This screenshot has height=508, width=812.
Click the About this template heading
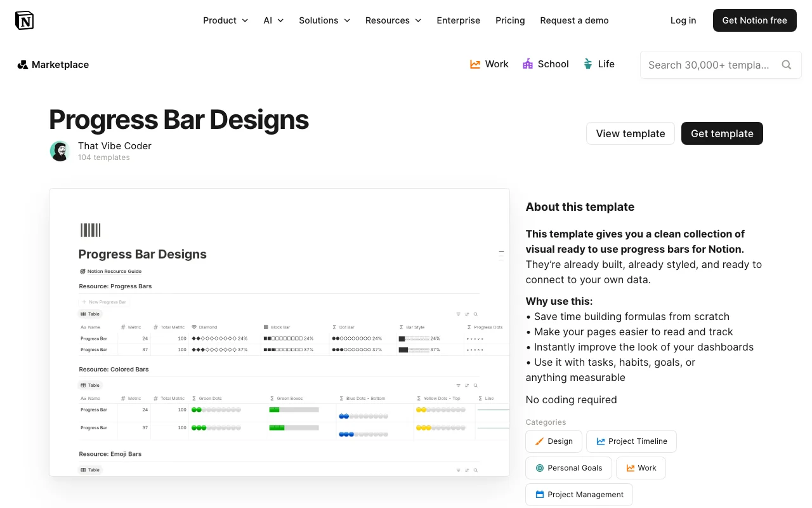[x=580, y=207]
